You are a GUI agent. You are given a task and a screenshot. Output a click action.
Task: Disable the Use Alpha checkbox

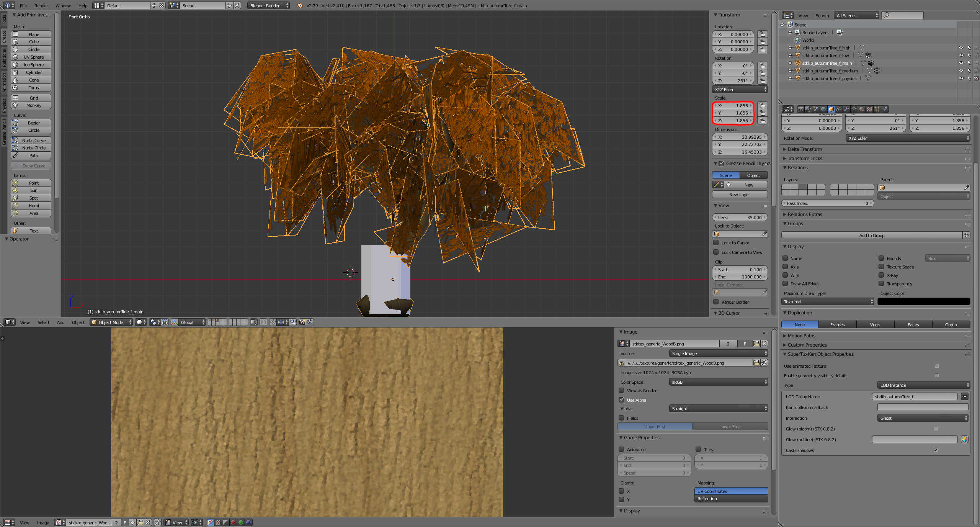point(622,400)
